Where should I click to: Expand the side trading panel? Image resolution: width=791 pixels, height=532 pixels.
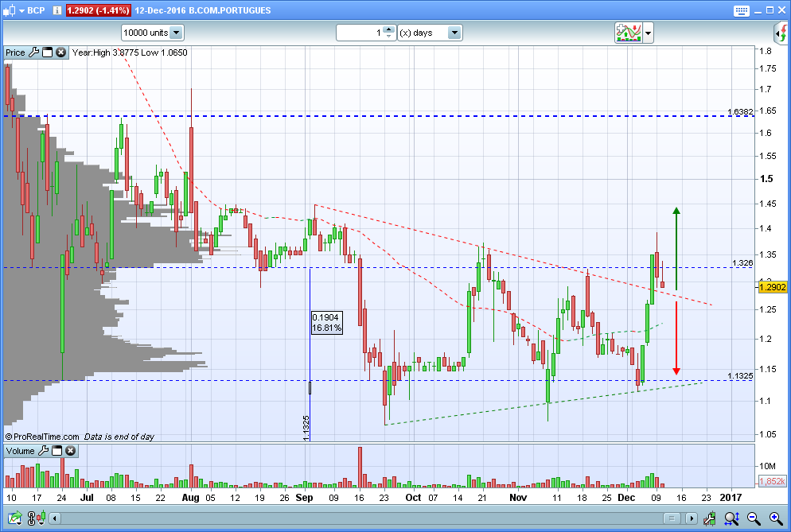click(781, 33)
